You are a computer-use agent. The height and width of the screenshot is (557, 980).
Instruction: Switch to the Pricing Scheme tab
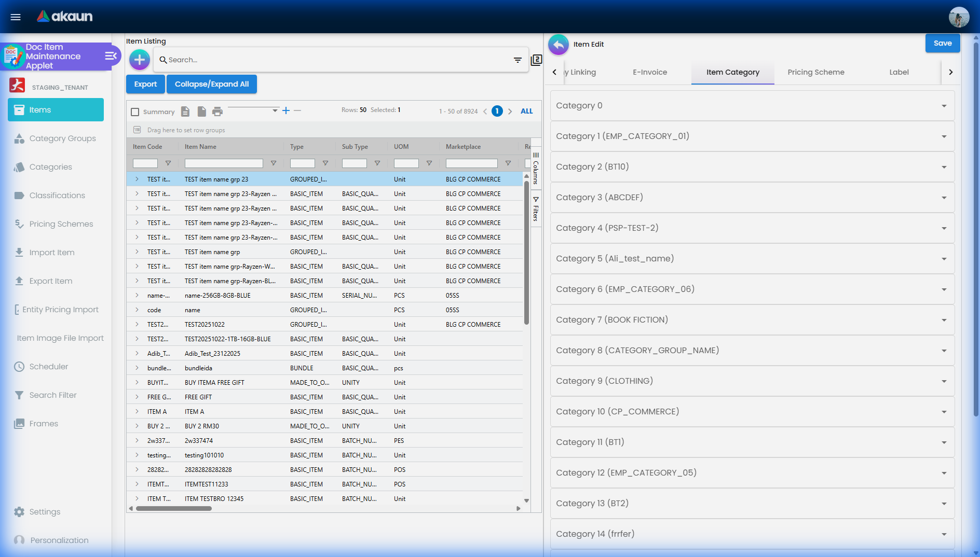815,73
